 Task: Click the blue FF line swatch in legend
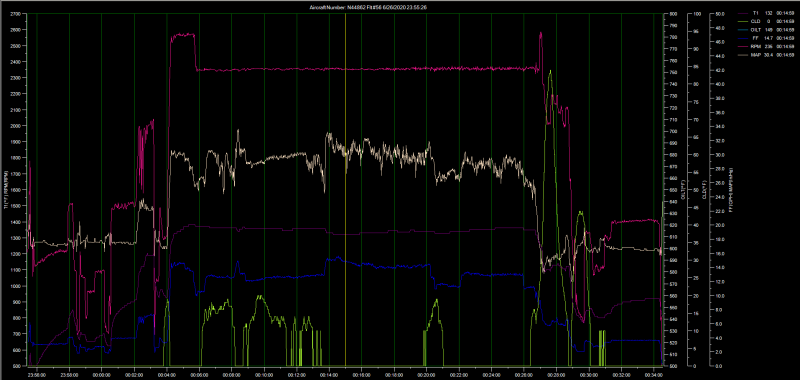743,38
